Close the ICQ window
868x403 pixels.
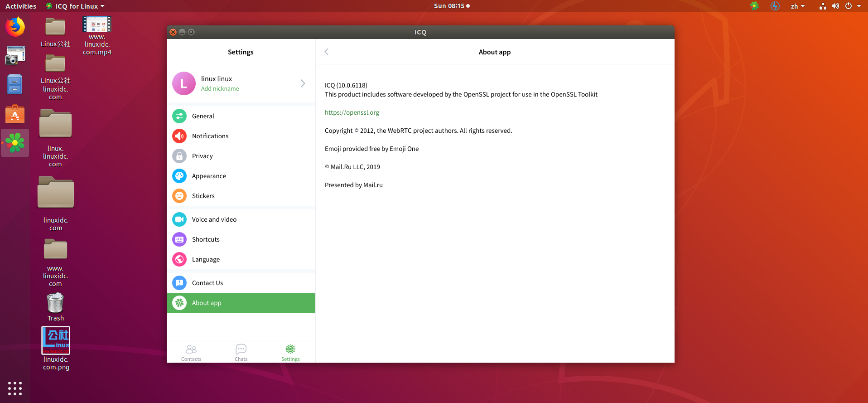click(173, 32)
